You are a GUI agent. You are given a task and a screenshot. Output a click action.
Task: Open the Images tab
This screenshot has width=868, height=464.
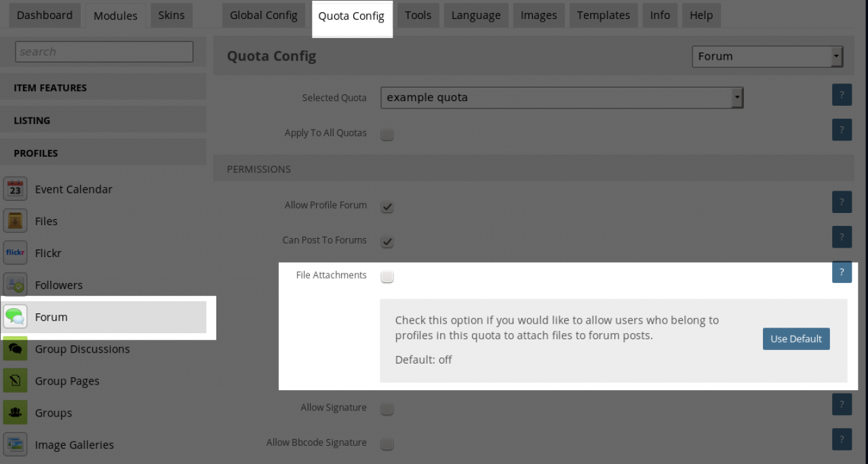(x=539, y=15)
